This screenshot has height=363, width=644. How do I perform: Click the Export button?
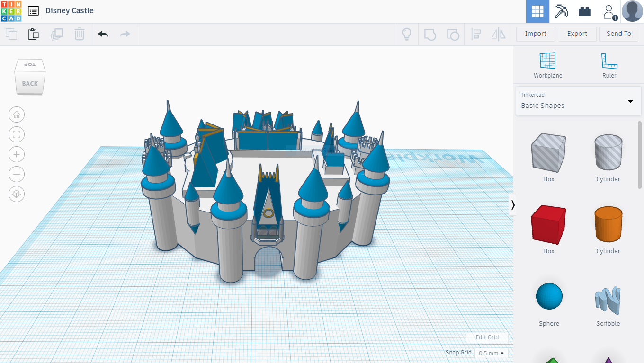[x=577, y=34]
